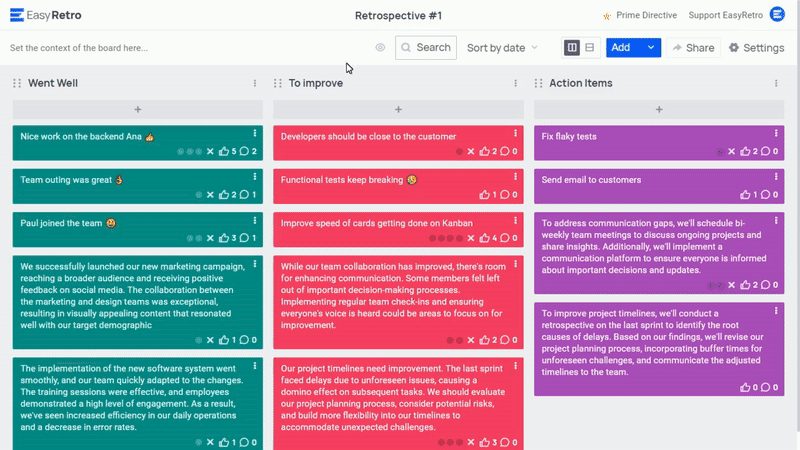The width and height of the screenshot is (800, 450).
Task: Open 'Developers should be close to the customer' card menu
Action: click(x=516, y=133)
